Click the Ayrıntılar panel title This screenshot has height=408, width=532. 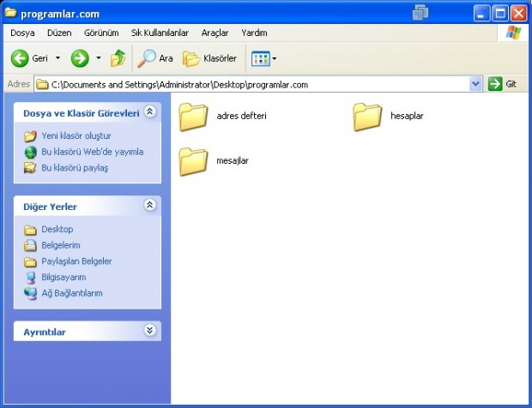click(45, 332)
